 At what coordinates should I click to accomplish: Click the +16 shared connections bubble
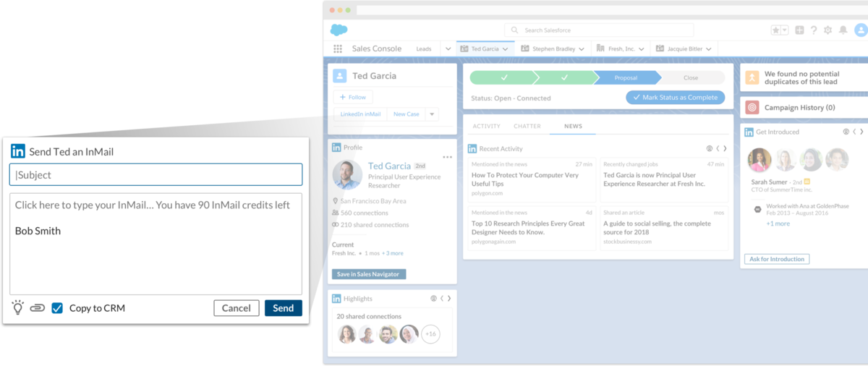point(430,333)
